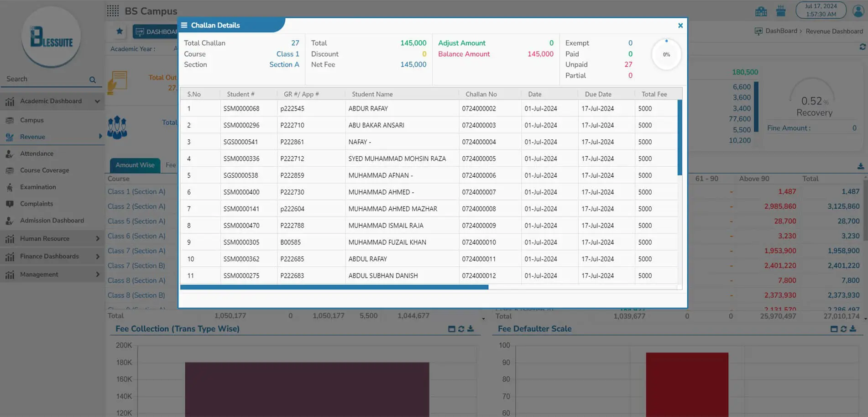Maximize the Fee Collection chart panel
The height and width of the screenshot is (417, 868).
pyautogui.click(x=451, y=329)
